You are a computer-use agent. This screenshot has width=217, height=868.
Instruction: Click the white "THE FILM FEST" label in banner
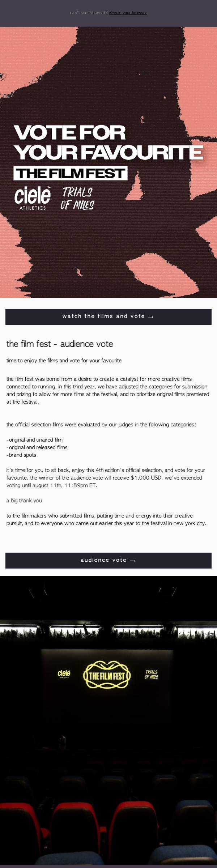coord(70,173)
